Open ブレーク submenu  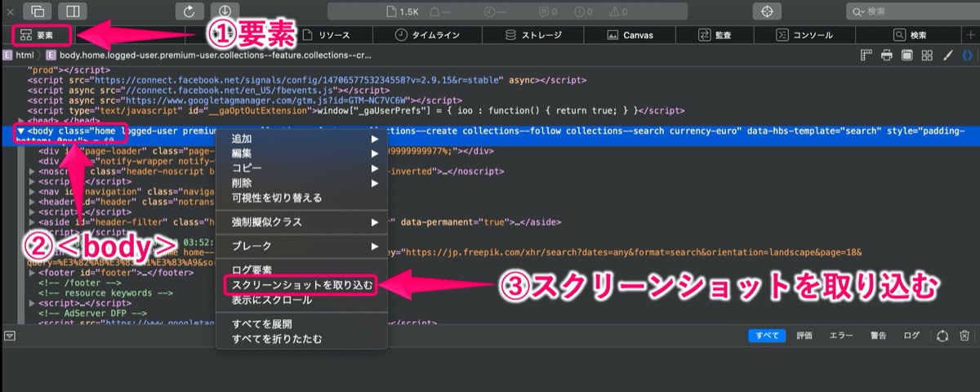coord(301,246)
